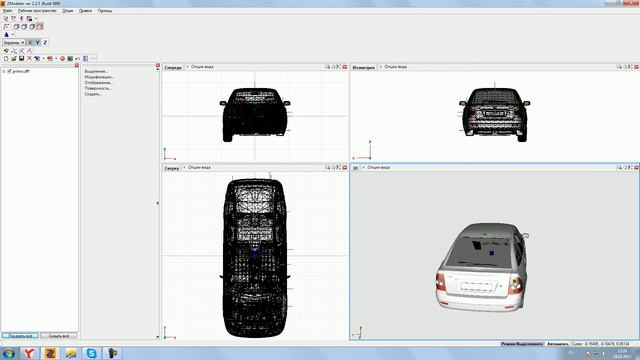
Task: Expand the Отображение... command group
Action: [98, 82]
